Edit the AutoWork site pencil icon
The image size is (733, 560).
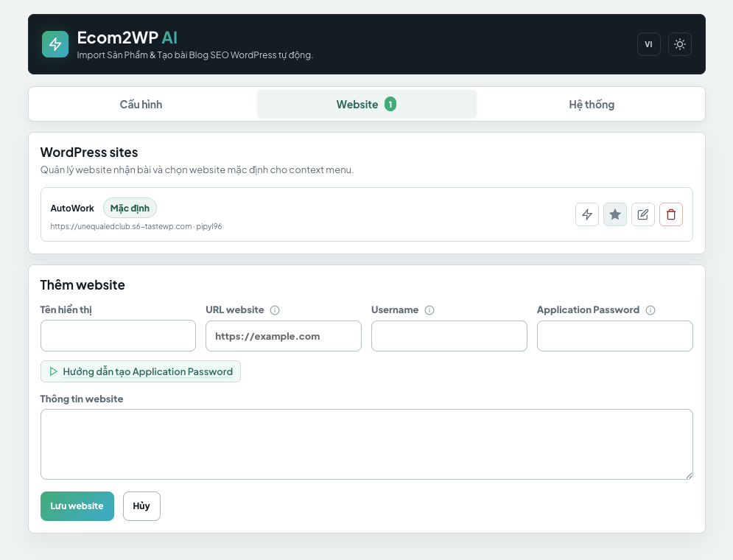point(643,214)
